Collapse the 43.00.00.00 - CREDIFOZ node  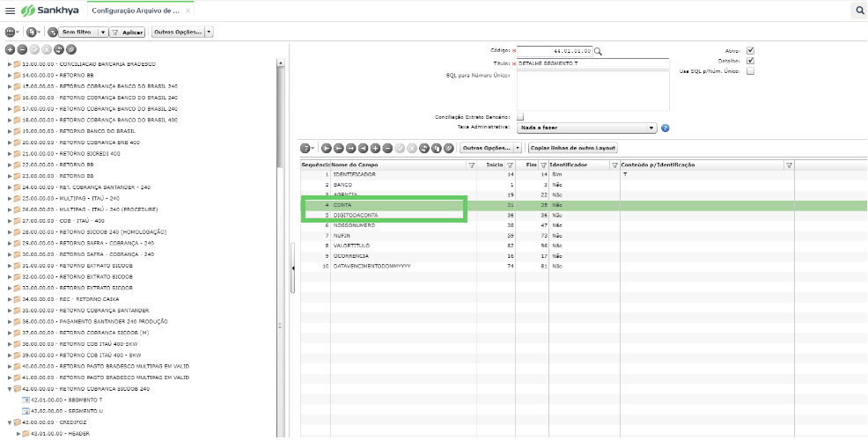click(10, 422)
